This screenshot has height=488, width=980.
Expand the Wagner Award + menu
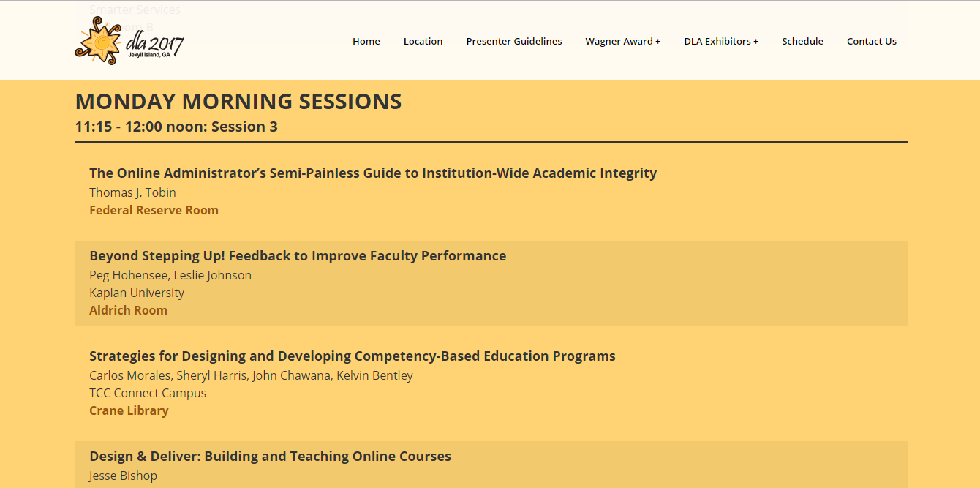622,42
